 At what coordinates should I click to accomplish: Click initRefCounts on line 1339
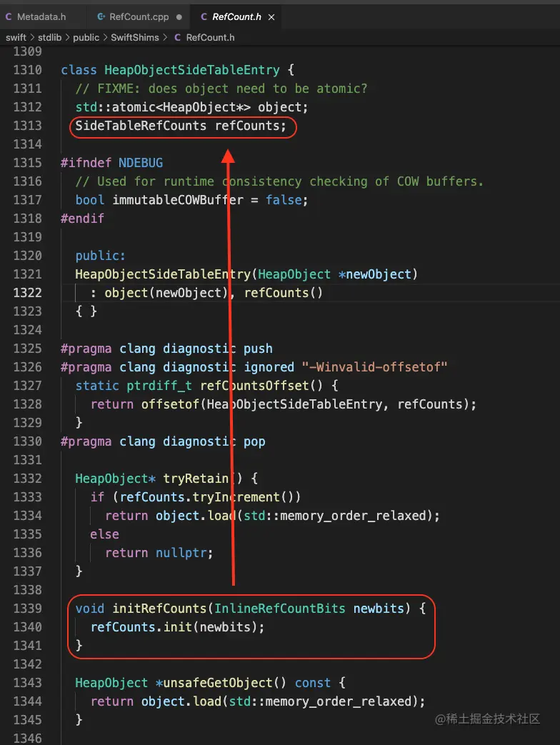coord(159,608)
